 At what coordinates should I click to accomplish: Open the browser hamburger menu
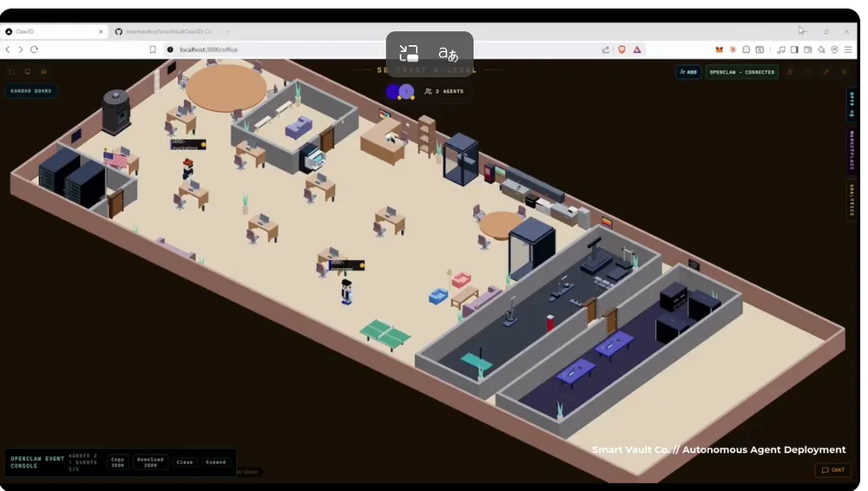click(x=848, y=49)
